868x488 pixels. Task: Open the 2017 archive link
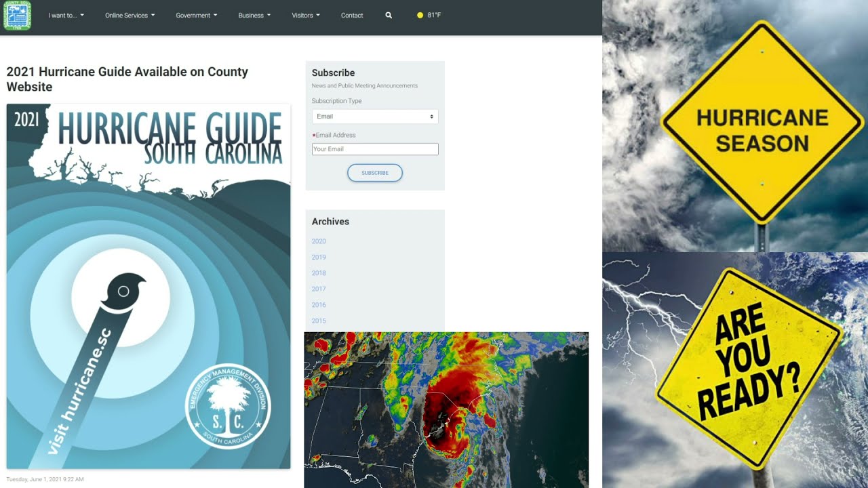[319, 289]
